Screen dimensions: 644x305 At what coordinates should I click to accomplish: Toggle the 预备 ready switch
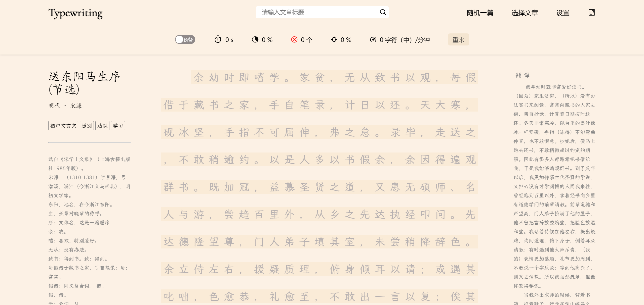tap(185, 40)
